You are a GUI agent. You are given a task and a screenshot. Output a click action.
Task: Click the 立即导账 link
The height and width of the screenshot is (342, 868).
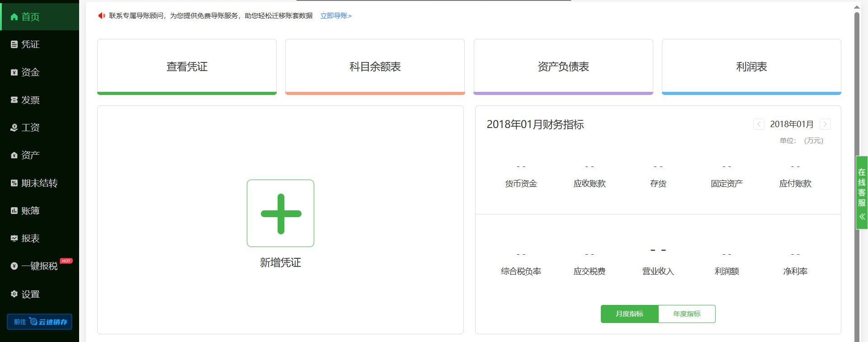tap(335, 16)
